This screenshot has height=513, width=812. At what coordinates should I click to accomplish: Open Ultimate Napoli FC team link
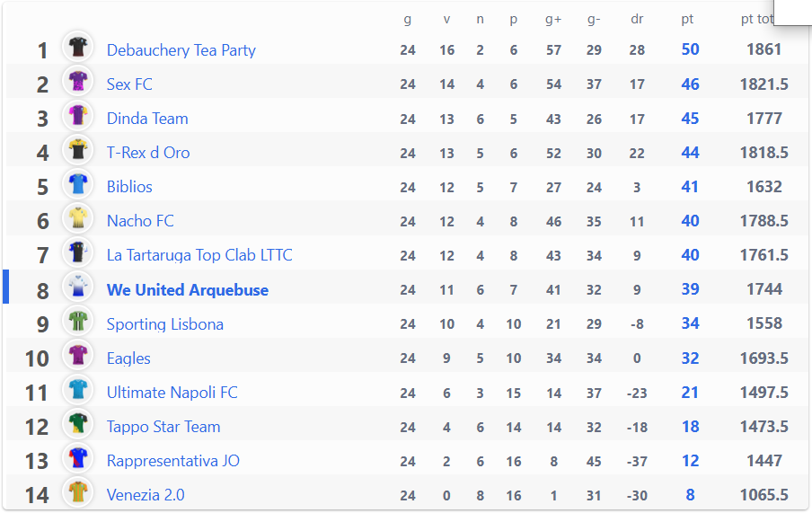tap(172, 393)
